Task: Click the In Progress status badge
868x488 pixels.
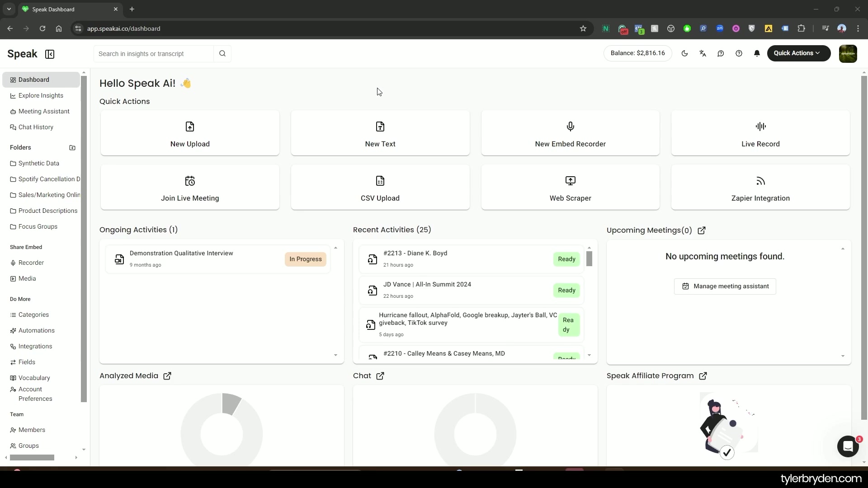Action: click(x=306, y=259)
